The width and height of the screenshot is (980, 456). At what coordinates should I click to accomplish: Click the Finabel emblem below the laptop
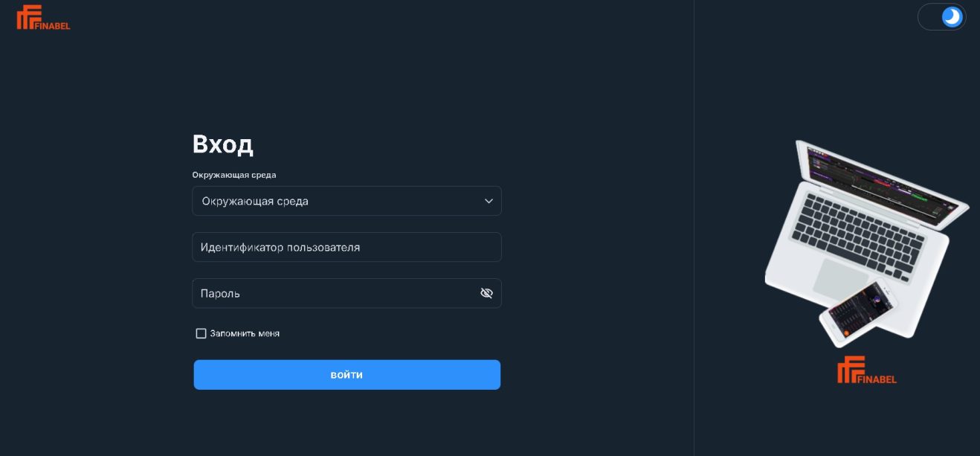(849, 369)
